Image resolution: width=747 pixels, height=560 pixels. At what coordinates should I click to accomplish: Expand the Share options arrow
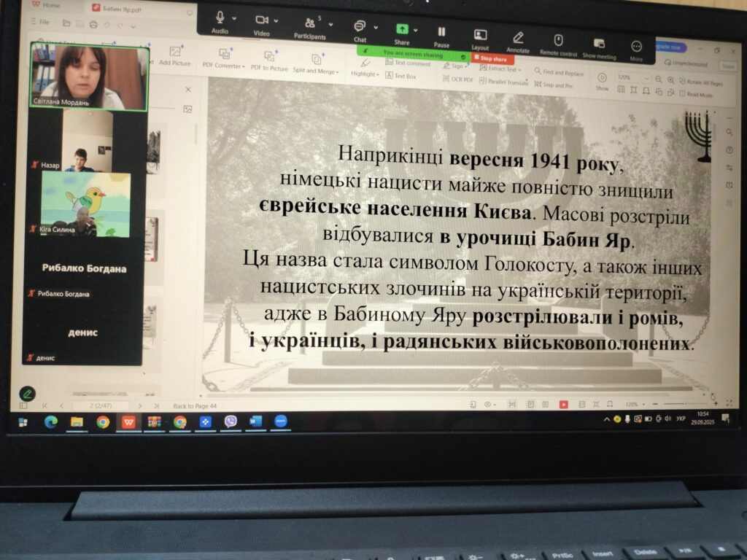click(x=416, y=30)
